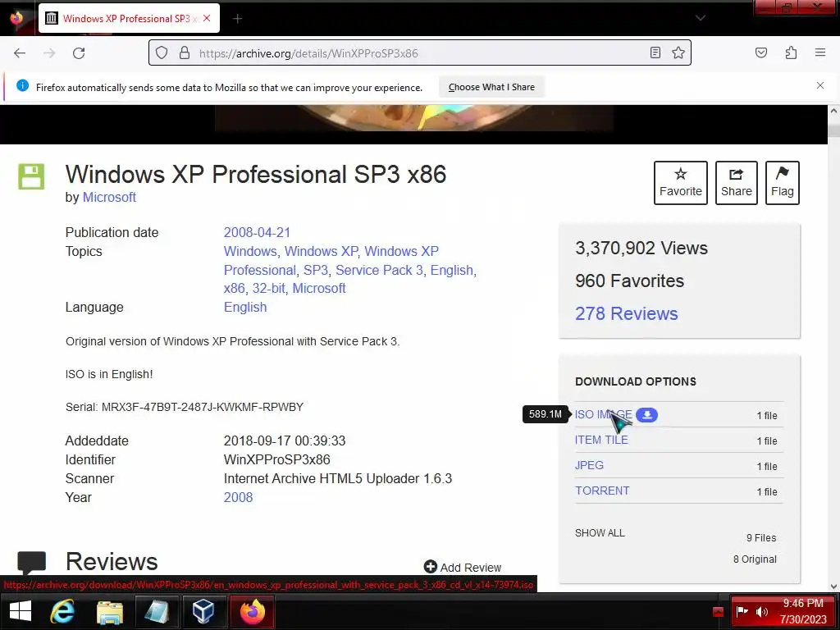Bookmark this page with the star icon

(678, 52)
